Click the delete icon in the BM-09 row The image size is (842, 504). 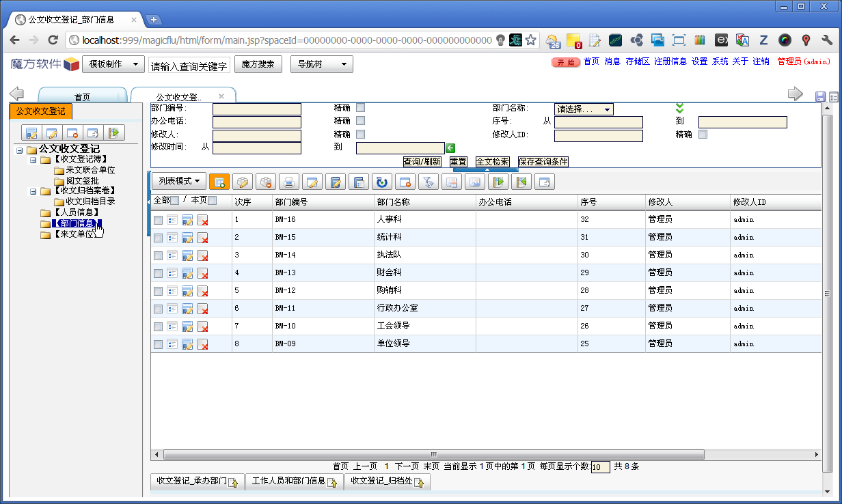202,344
